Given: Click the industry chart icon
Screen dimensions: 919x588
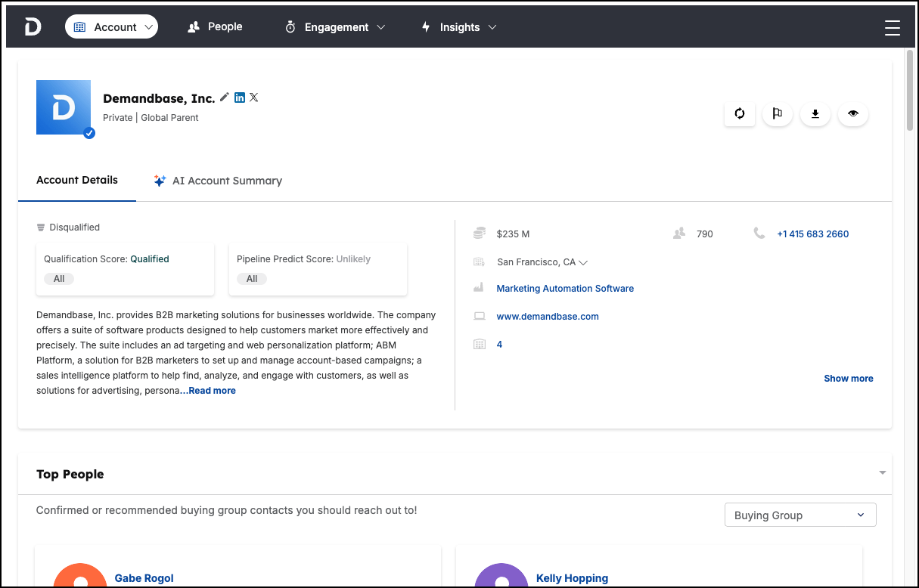Looking at the screenshot, I should pos(479,288).
